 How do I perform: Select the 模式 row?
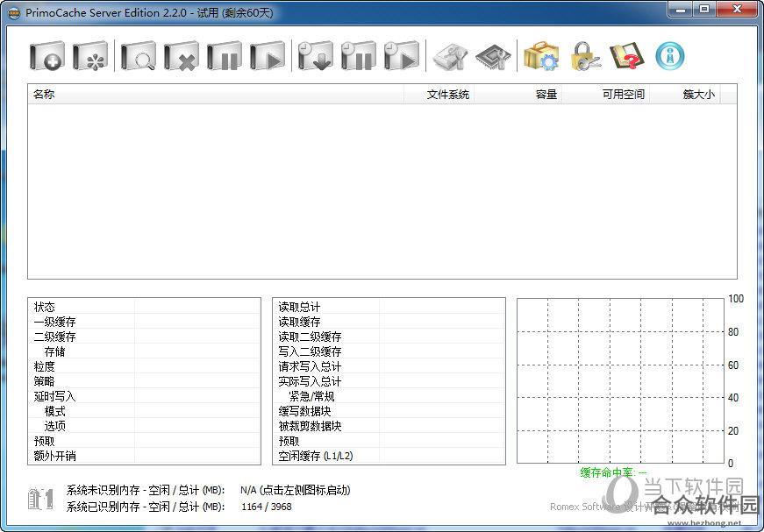[x=144, y=411]
